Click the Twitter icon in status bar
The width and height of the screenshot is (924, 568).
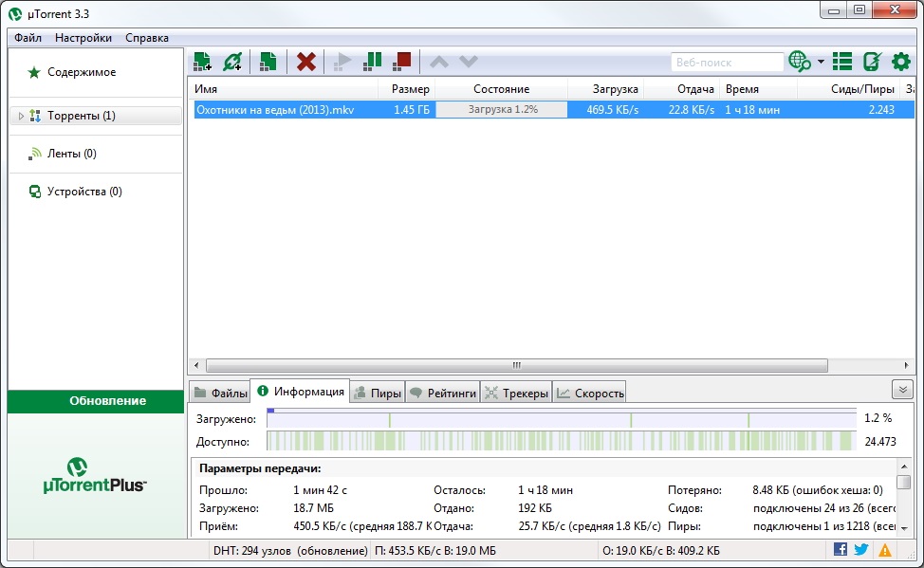coord(861,549)
